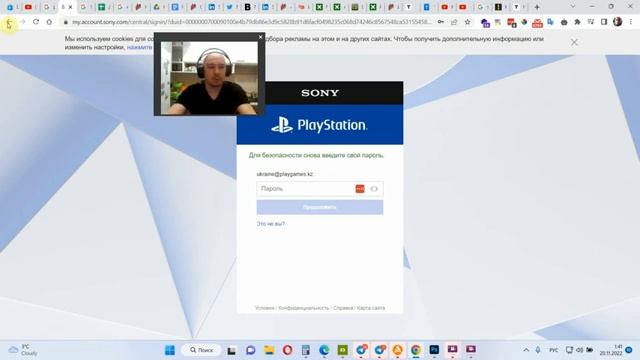Open Task View from the taskbar

click(x=231, y=350)
